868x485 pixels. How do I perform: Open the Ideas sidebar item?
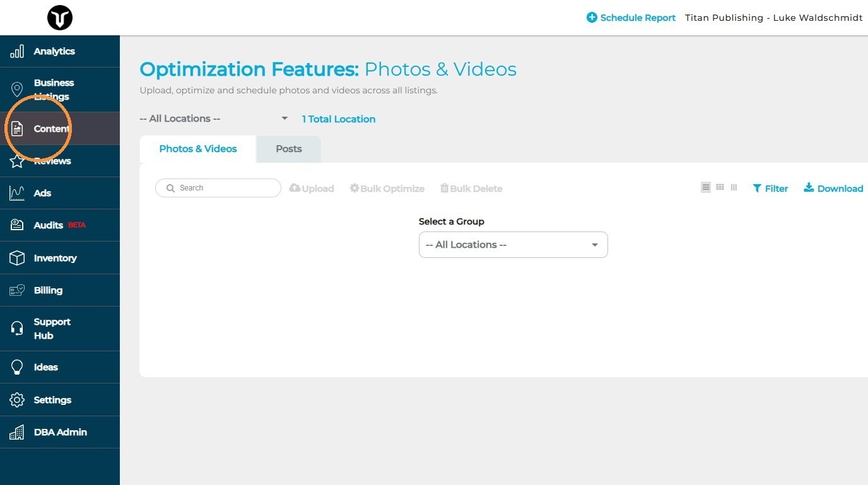coord(60,367)
